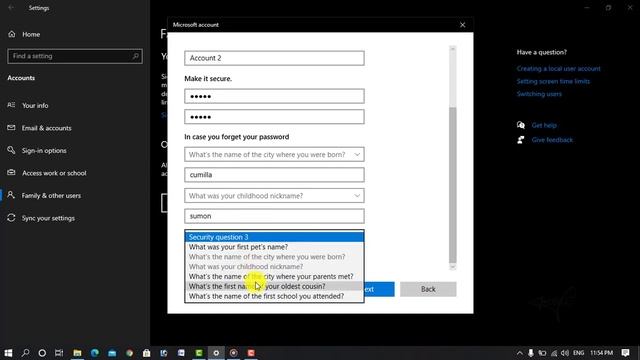Screen dimensions: 640x360
Task: Open the childhood nickname question dropdown
Action: coord(274,196)
